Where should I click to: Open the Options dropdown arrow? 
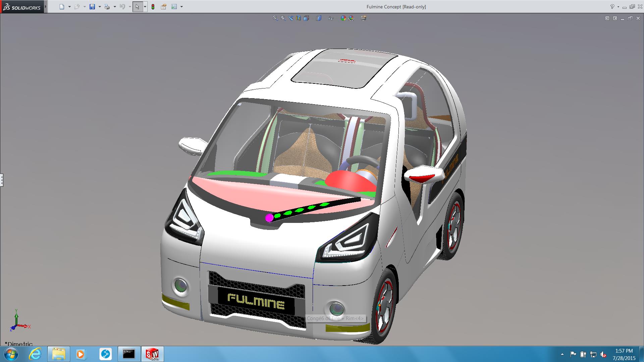coord(182,7)
